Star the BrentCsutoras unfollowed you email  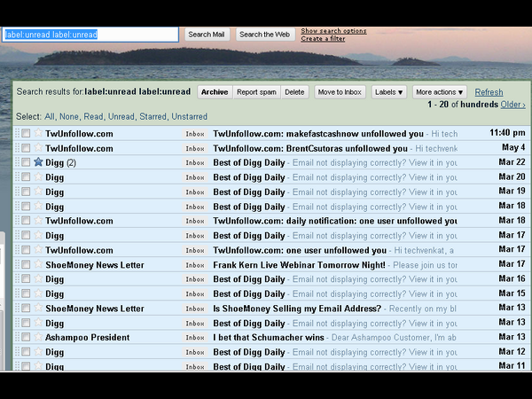(38, 148)
